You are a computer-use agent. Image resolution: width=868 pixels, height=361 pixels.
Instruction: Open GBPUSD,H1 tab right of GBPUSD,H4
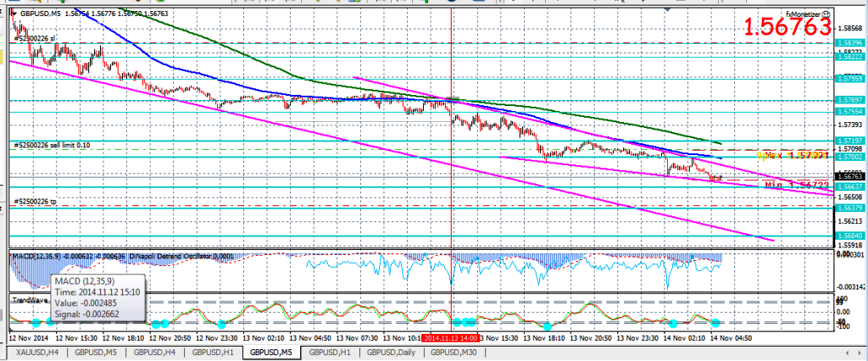(x=213, y=353)
